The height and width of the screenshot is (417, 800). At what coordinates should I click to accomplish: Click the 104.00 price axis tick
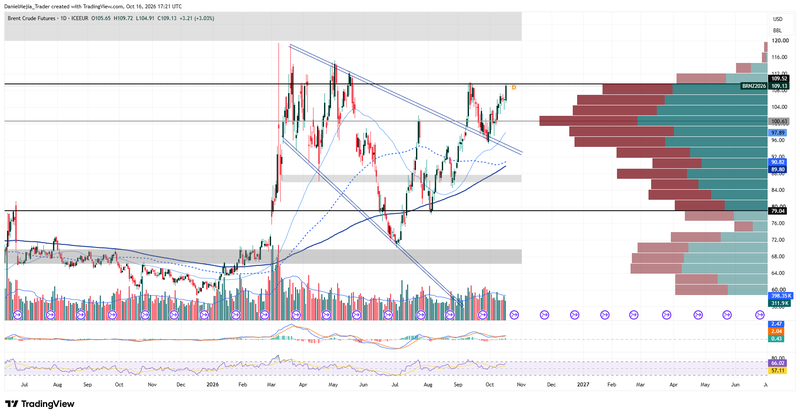tap(780, 107)
